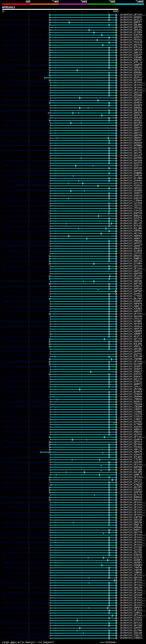The height and width of the screenshot is (644, 146).
Task: Open hit UniRef100_Q8LBW0
Action: (x=131, y=25)
